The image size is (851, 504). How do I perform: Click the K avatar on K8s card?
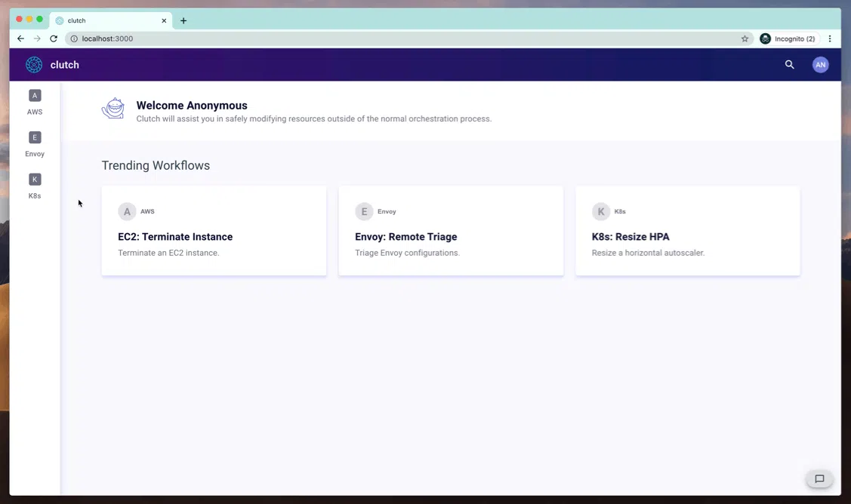click(601, 211)
